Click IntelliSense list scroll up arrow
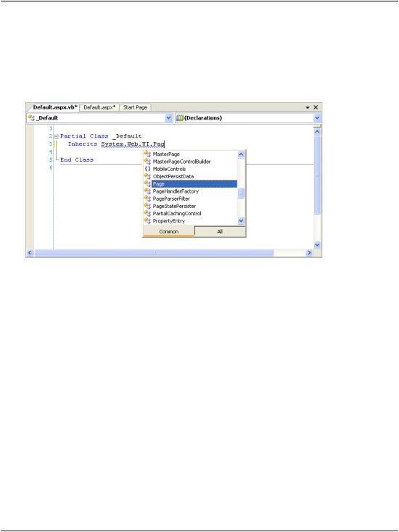The height and width of the screenshot is (532, 399). [x=241, y=154]
